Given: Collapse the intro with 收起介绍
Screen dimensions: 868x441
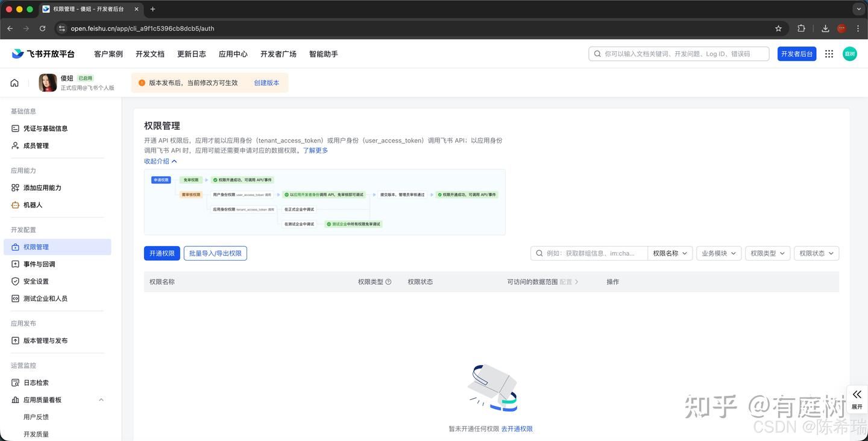Looking at the screenshot, I should tap(160, 161).
